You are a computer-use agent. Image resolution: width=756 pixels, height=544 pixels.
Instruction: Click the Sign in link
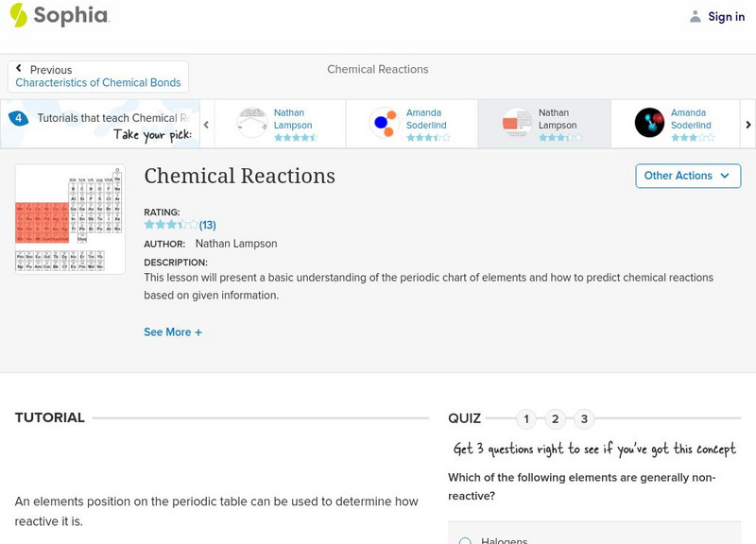click(726, 16)
